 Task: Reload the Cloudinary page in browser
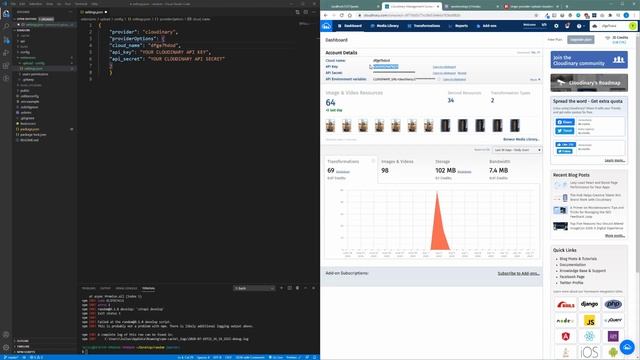click(342, 15)
